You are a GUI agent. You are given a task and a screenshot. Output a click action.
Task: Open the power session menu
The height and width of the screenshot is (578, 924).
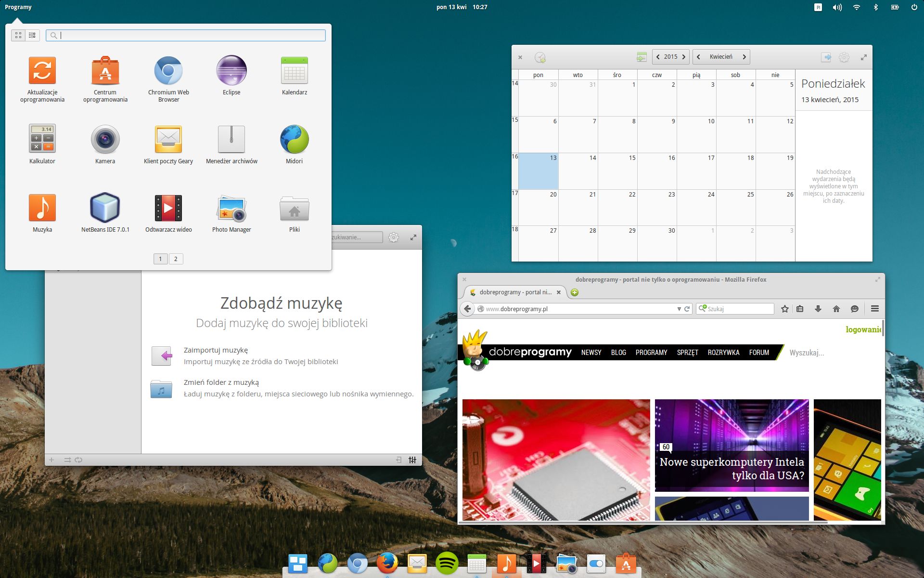pyautogui.click(x=914, y=7)
